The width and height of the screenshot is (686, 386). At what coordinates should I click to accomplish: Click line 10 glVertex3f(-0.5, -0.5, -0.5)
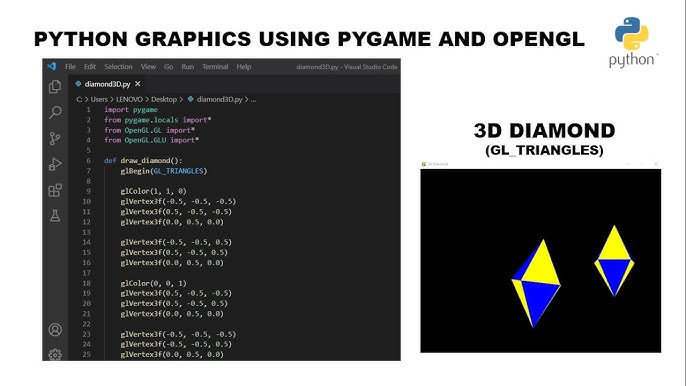tap(178, 201)
